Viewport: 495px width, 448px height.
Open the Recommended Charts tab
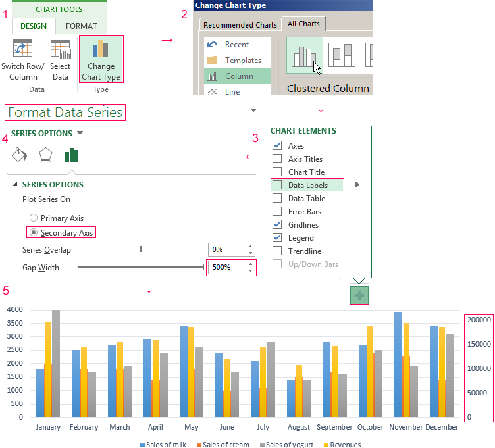[x=240, y=26]
